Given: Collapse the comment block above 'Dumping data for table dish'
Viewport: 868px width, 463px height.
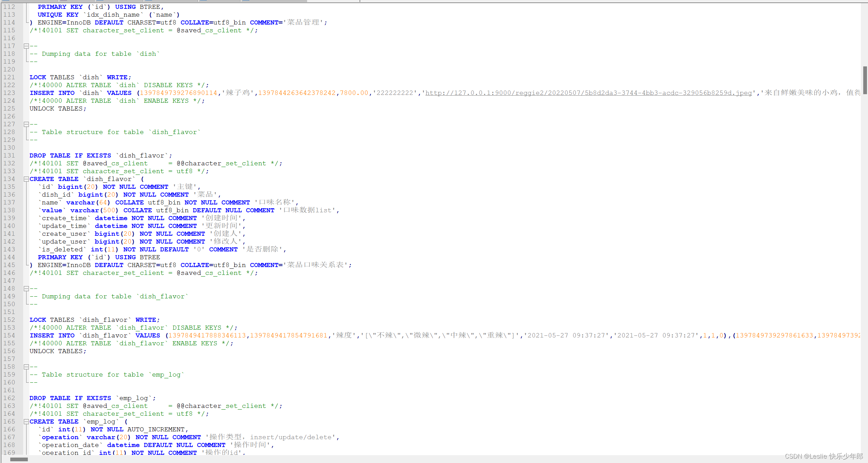Looking at the screenshot, I should point(27,46).
